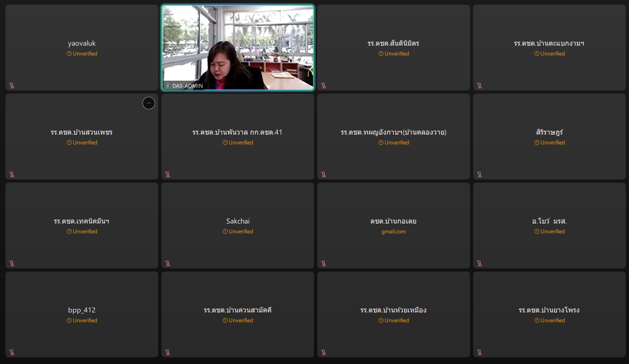Select participant name bpp_412
Viewport: 629px width, 364px height.
coord(82,310)
